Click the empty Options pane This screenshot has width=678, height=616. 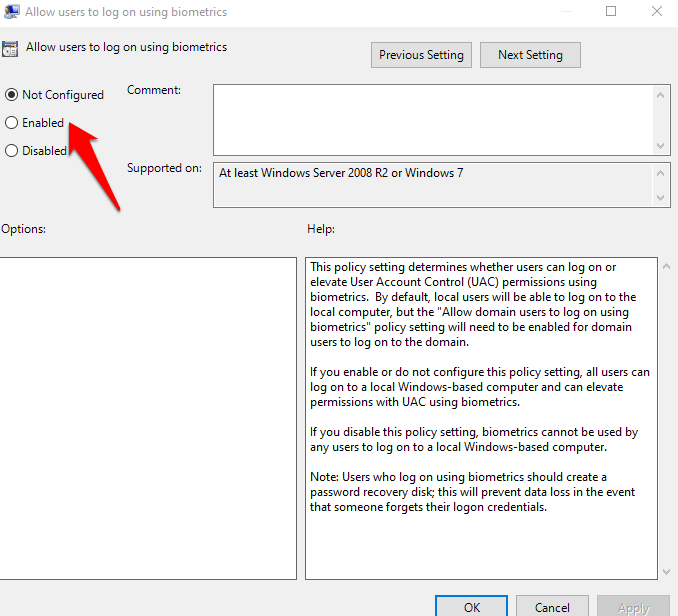pos(148,418)
